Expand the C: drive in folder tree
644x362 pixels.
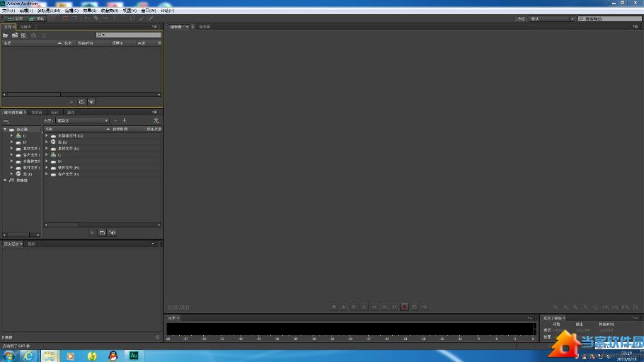tap(11, 135)
